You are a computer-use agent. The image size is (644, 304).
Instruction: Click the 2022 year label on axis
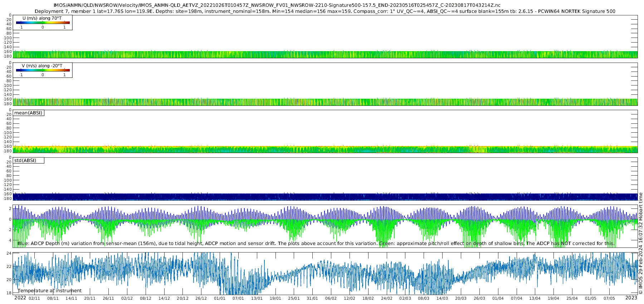[20, 298]
